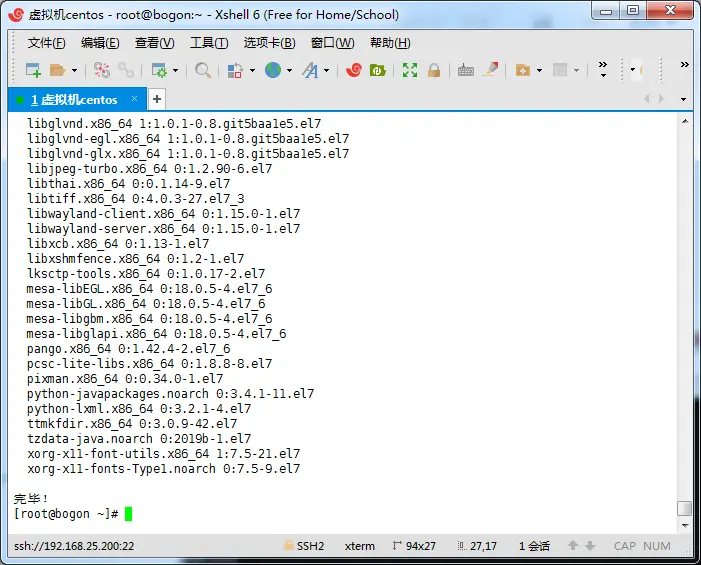Open the session Properties gear icon
This screenshot has width=701, height=565.
point(159,70)
